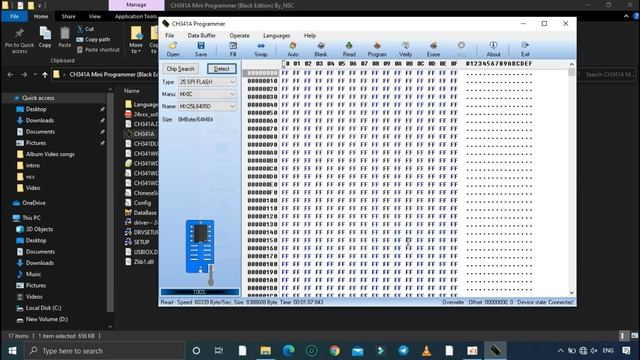Screen dimensions: 640x360
Task: Click Copy path in Explorer ribbon
Action: point(93,40)
